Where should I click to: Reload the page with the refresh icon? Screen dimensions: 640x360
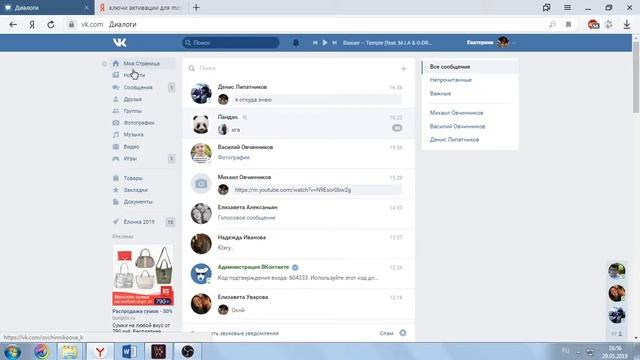pyautogui.click(x=51, y=24)
